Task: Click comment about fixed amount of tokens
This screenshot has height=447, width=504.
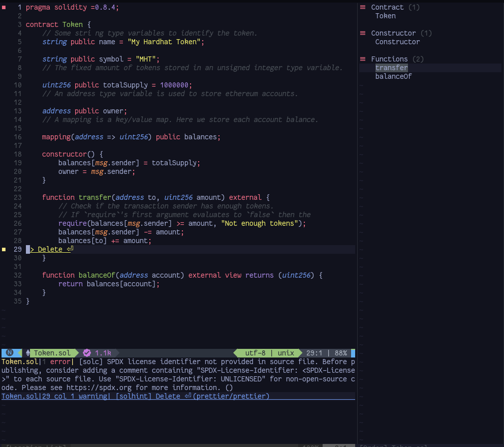Action: click(192, 68)
